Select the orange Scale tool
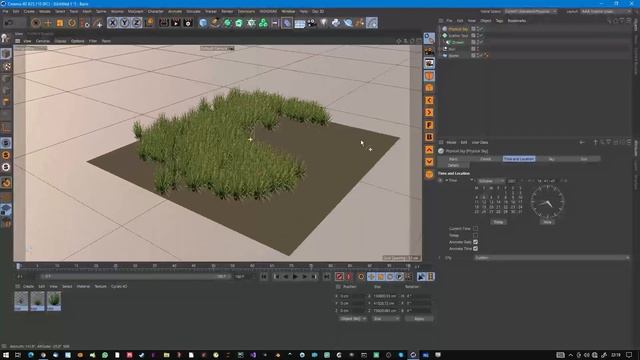 coord(60,23)
